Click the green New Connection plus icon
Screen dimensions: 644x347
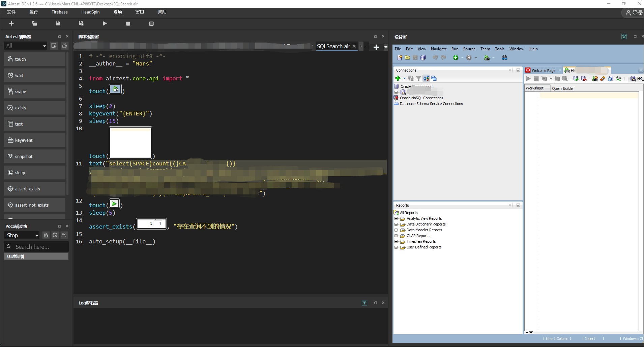pos(398,78)
